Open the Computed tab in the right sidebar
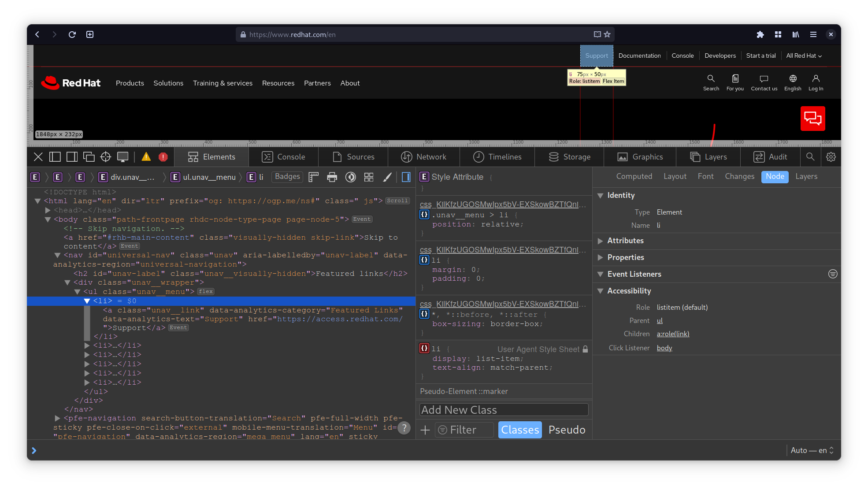 click(634, 176)
